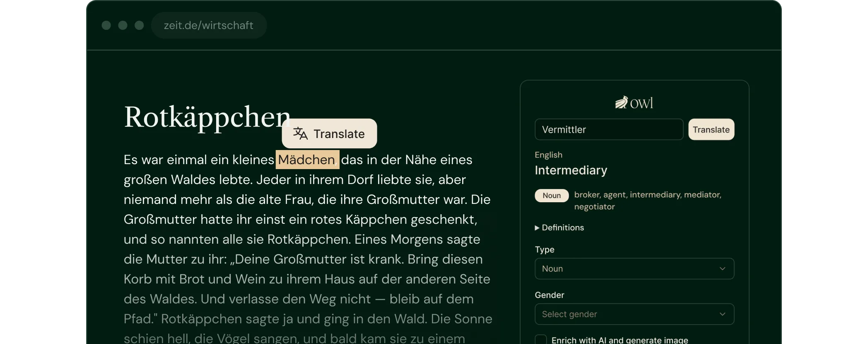Open the Select gender dropdown

click(634, 314)
